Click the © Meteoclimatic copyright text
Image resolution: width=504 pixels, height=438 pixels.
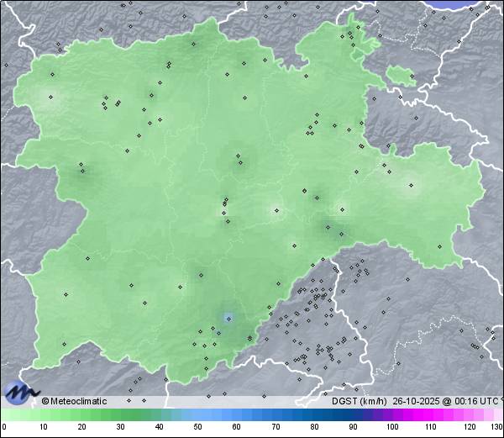pos(74,401)
